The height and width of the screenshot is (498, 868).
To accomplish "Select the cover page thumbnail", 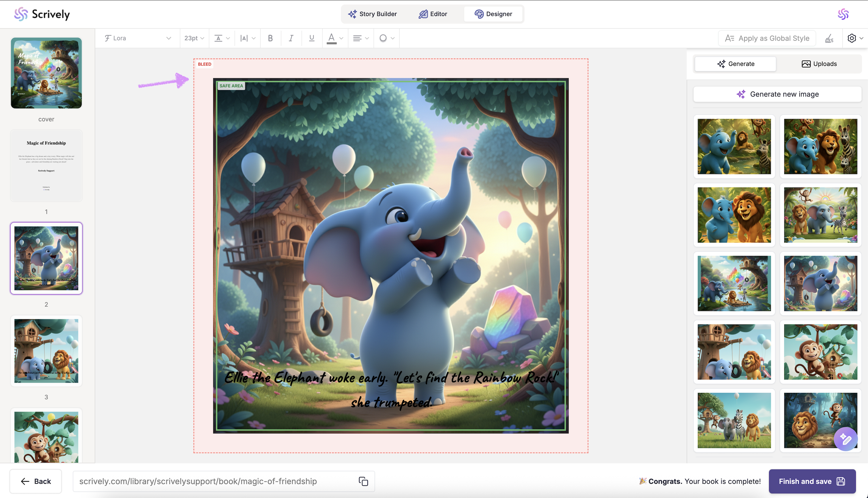I will pos(46,73).
